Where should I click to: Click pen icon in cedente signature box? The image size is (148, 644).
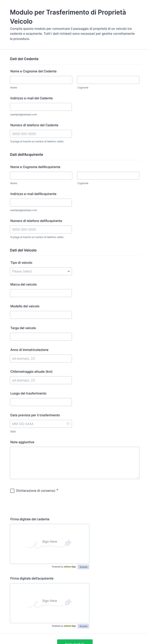point(68,543)
